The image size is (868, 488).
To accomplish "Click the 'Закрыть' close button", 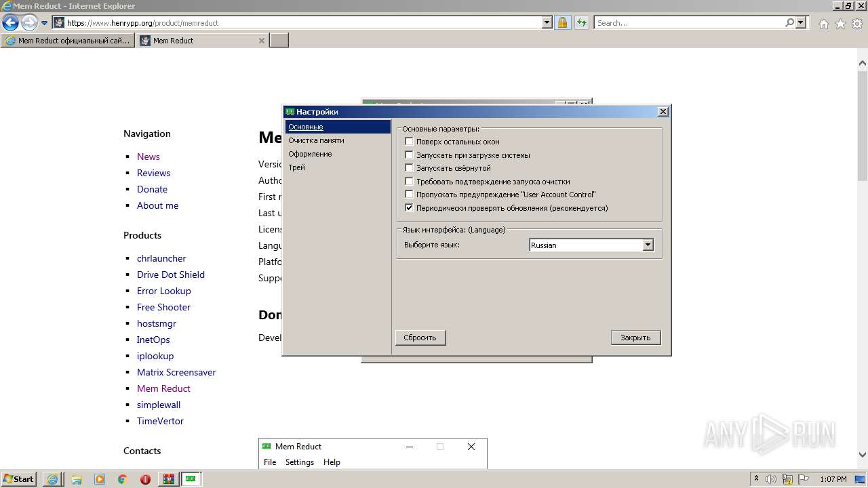I will (635, 338).
